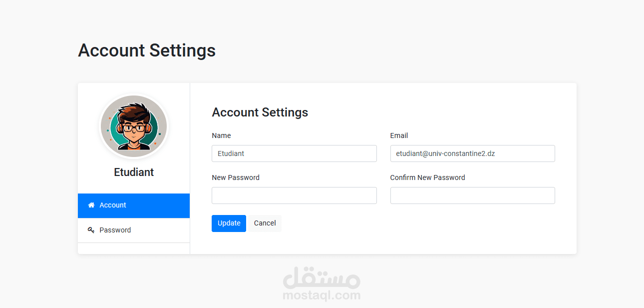Click the Confirm New Password label
Screen dimensions: 644x308
click(x=427, y=177)
